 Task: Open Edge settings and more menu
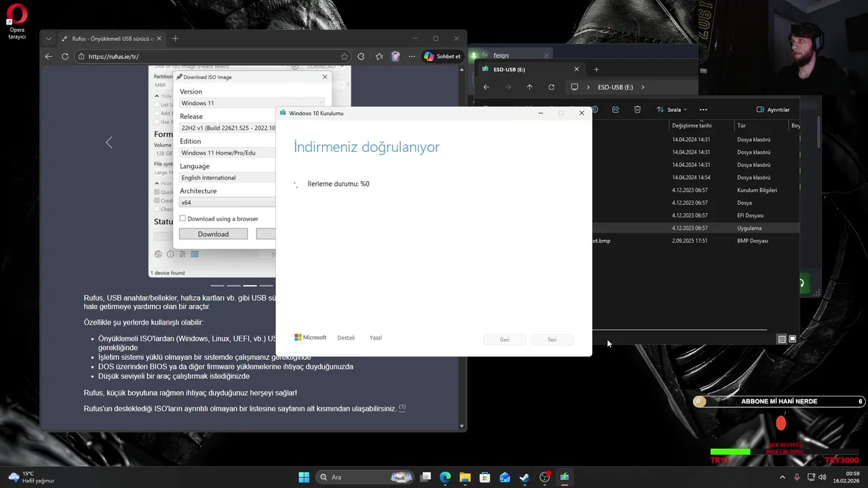tap(412, 56)
